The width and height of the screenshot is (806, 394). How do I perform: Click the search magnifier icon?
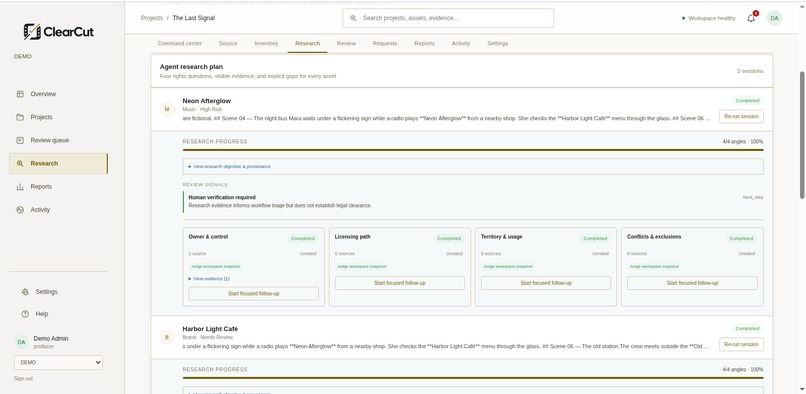(353, 18)
